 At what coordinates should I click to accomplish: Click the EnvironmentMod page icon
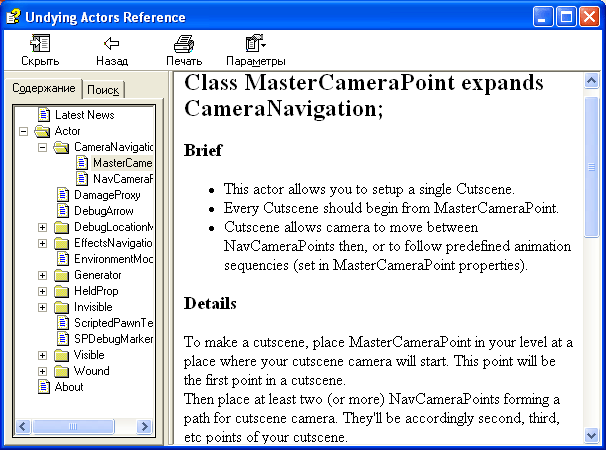pyautogui.click(x=63, y=259)
